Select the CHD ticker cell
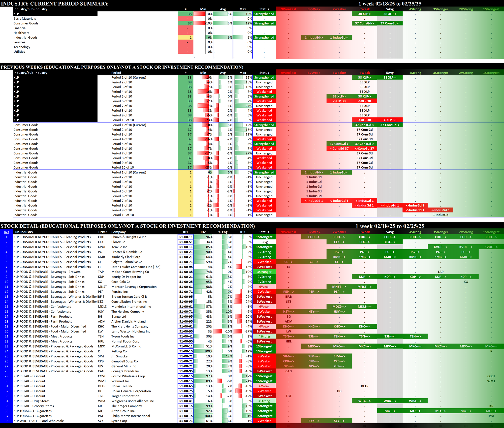504x428 pixels. [101, 237]
